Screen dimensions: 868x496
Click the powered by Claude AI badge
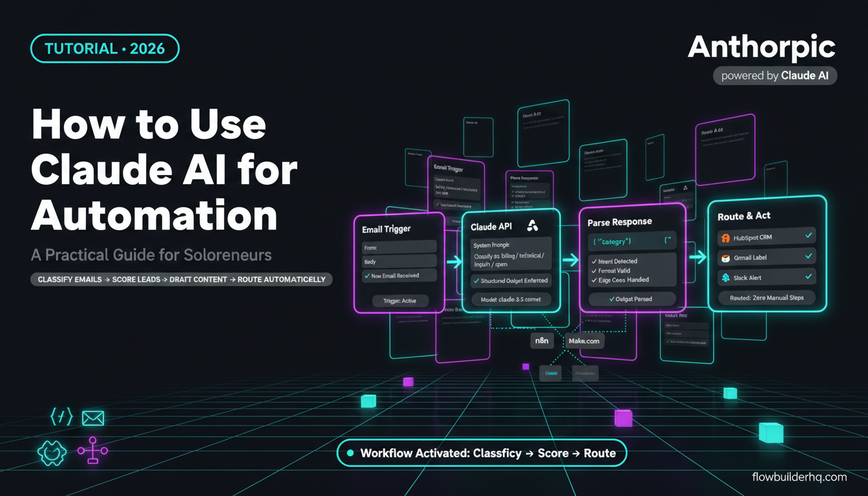click(775, 76)
